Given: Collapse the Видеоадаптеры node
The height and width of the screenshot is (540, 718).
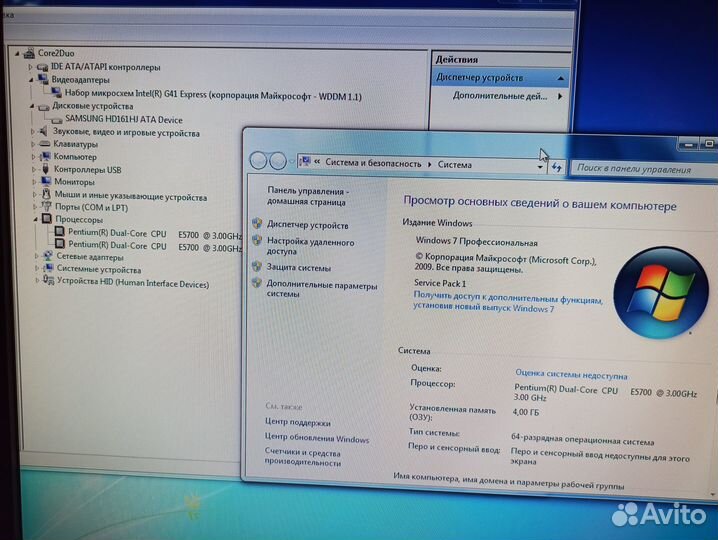Looking at the screenshot, I should click(x=31, y=80).
